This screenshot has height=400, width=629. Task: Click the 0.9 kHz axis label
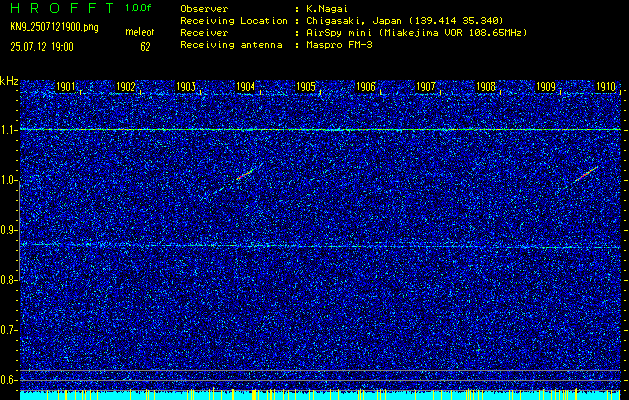(x=7, y=230)
